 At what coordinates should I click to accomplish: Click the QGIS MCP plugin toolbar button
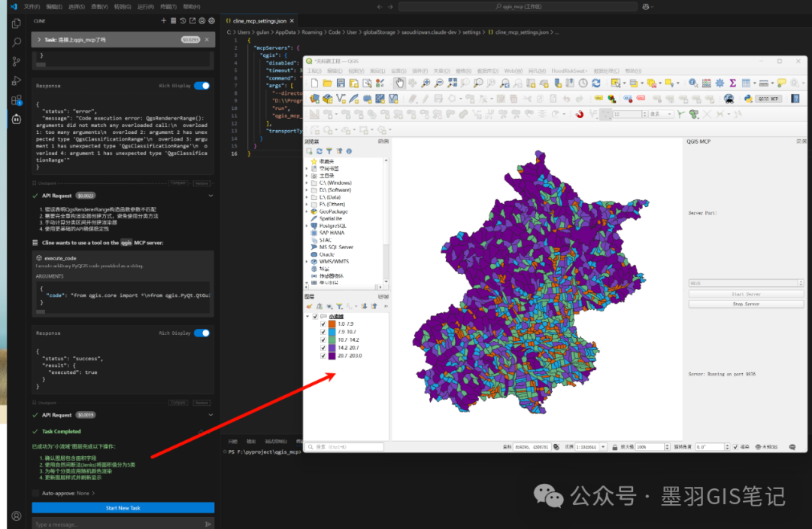pos(767,98)
